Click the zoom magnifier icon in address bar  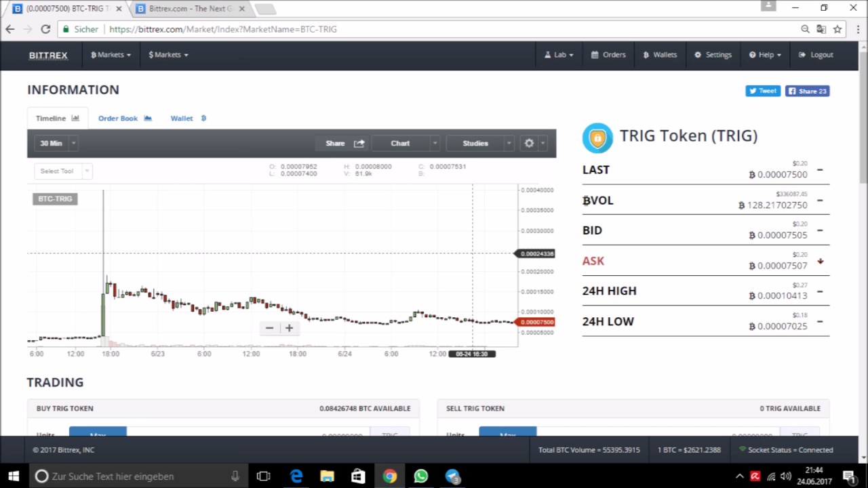coord(805,29)
